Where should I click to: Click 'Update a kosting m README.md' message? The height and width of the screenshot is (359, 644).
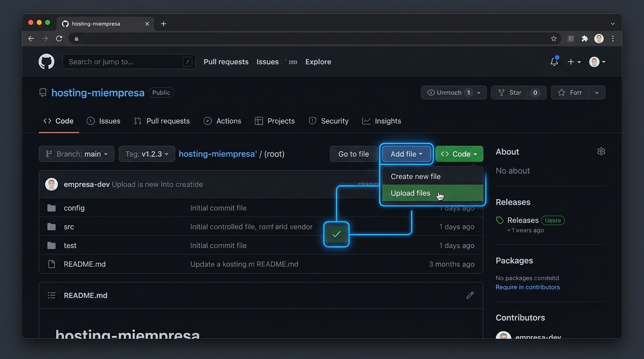[244, 264]
